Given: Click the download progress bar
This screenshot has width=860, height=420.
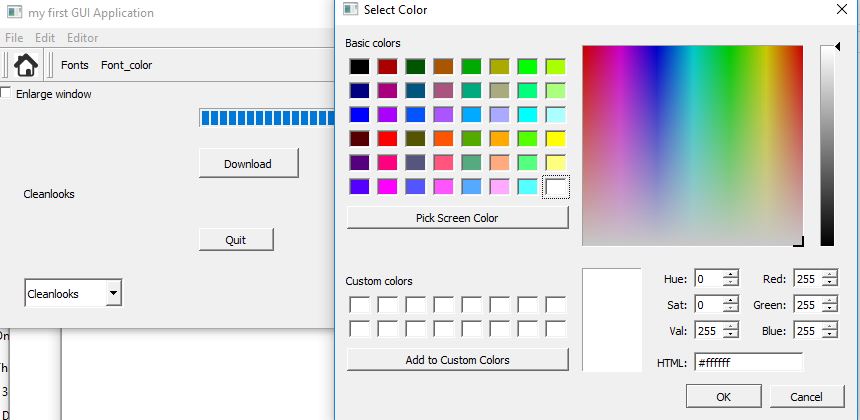Looking at the screenshot, I should pos(267,118).
